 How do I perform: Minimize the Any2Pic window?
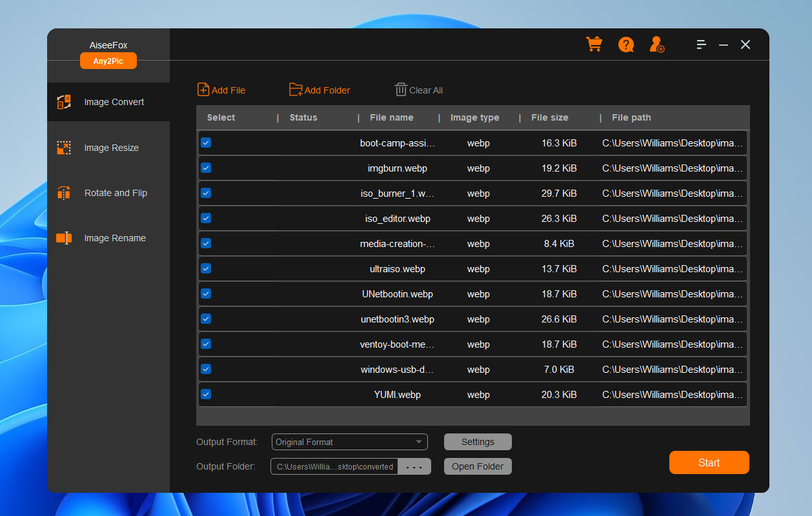(724, 45)
